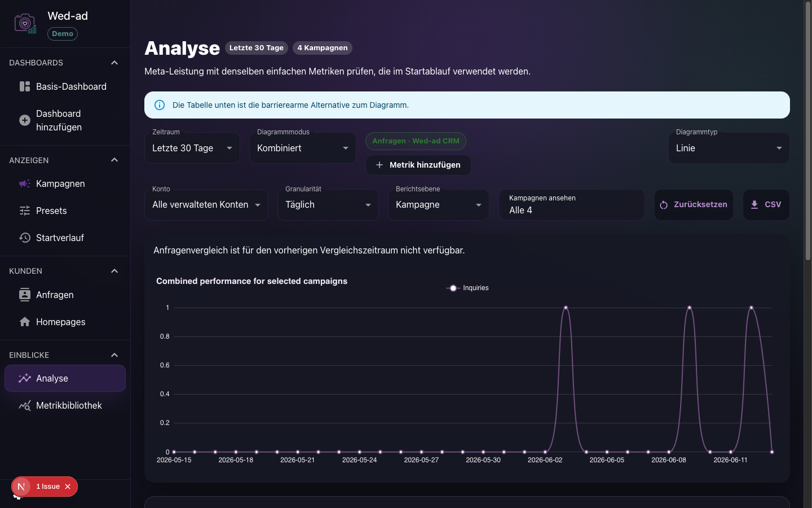Click the Analyse chart line icon
Viewport: 812px width, 508px height.
click(x=25, y=378)
